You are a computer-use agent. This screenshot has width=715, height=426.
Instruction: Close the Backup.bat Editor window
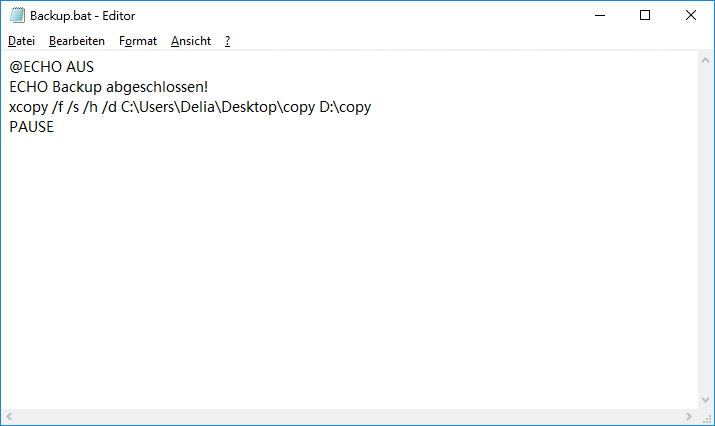point(691,16)
